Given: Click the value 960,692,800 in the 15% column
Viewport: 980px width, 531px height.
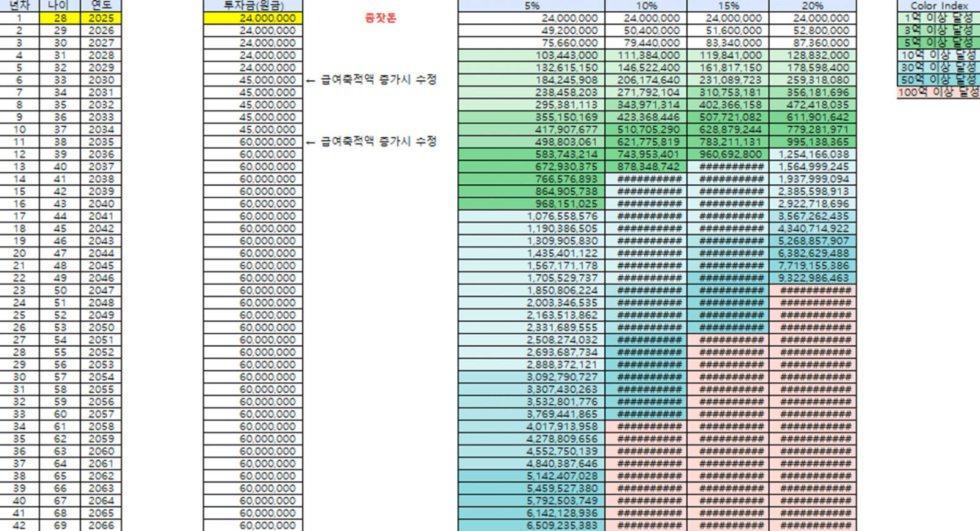Looking at the screenshot, I should click(728, 154).
